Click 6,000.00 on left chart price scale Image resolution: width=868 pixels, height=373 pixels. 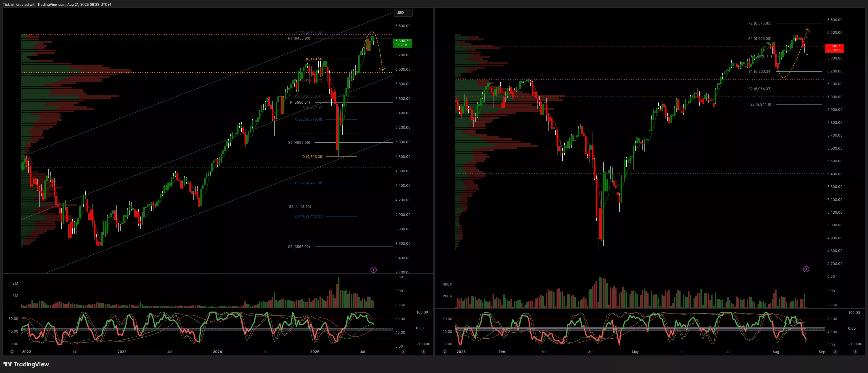(403, 70)
